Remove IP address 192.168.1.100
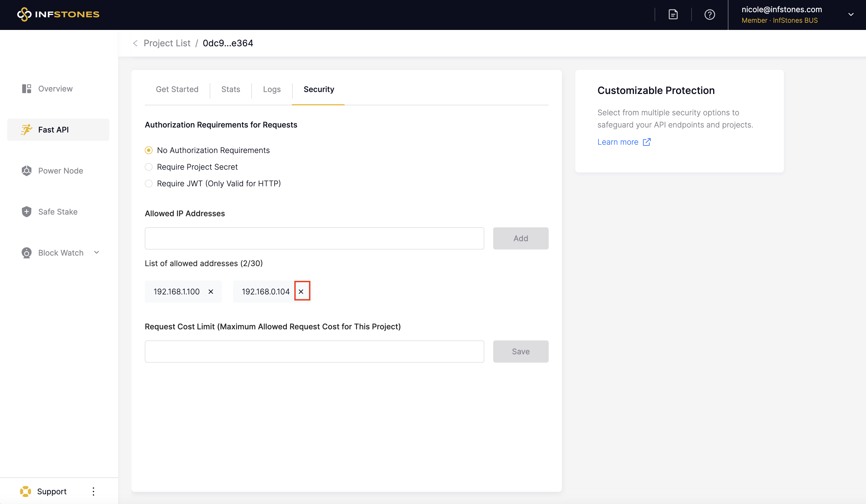The image size is (866, 504). [x=211, y=292]
